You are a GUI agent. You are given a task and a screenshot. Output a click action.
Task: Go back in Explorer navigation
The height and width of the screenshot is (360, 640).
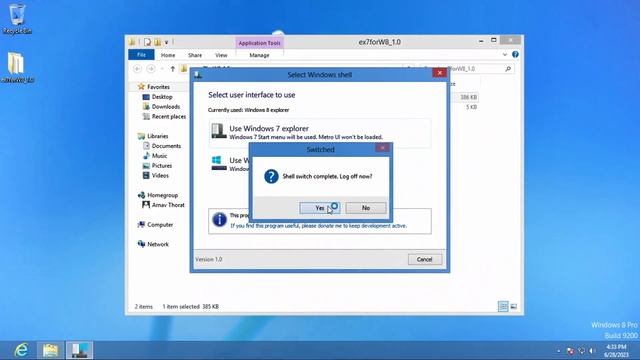tap(138, 69)
